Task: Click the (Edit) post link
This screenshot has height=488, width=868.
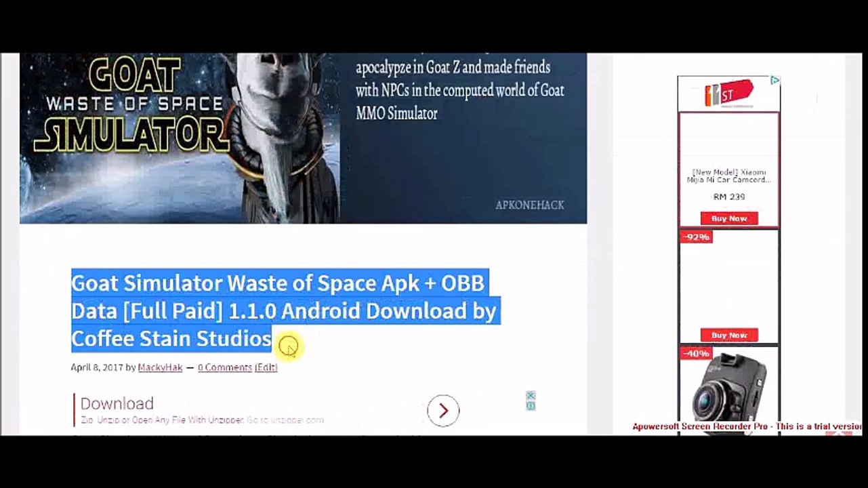Action: click(x=266, y=367)
